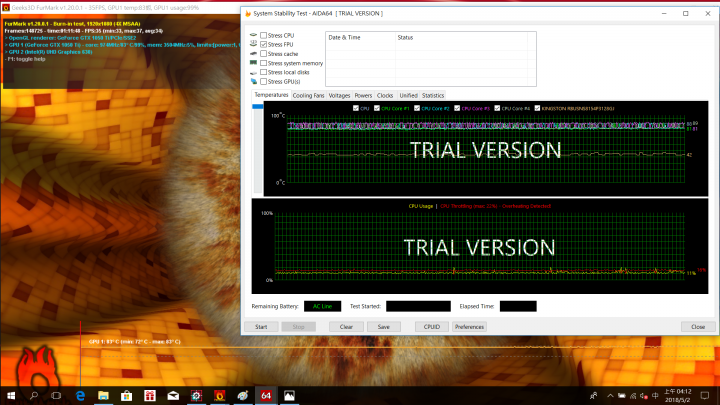Open the CPUID panel
The image size is (720, 405).
432,326
